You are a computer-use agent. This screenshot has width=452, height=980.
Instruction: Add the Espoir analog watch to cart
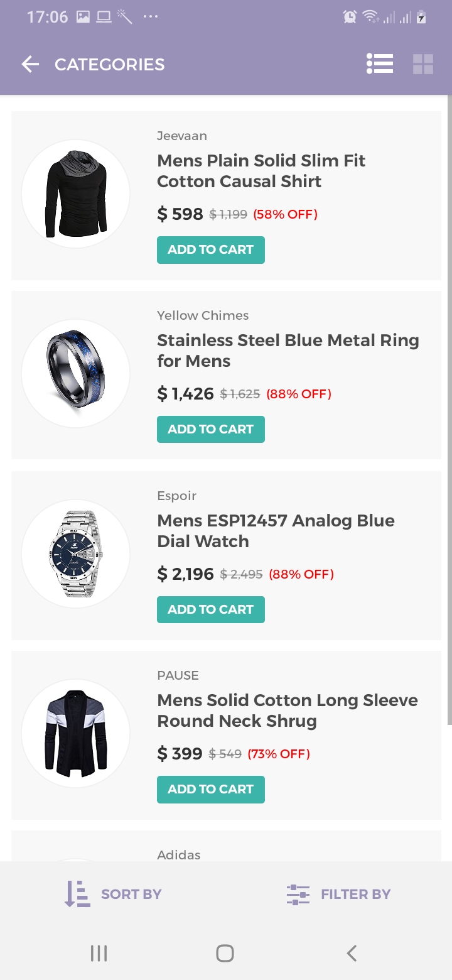click(210, 609)
